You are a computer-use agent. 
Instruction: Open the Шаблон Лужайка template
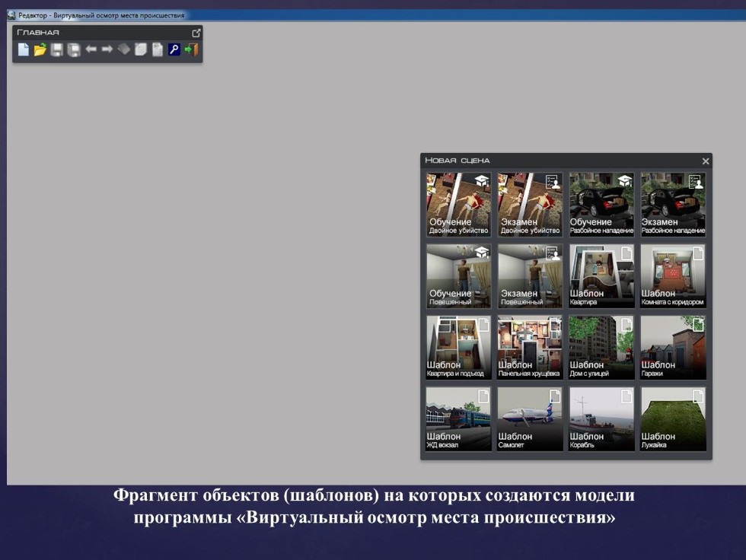tap(672, 417)
